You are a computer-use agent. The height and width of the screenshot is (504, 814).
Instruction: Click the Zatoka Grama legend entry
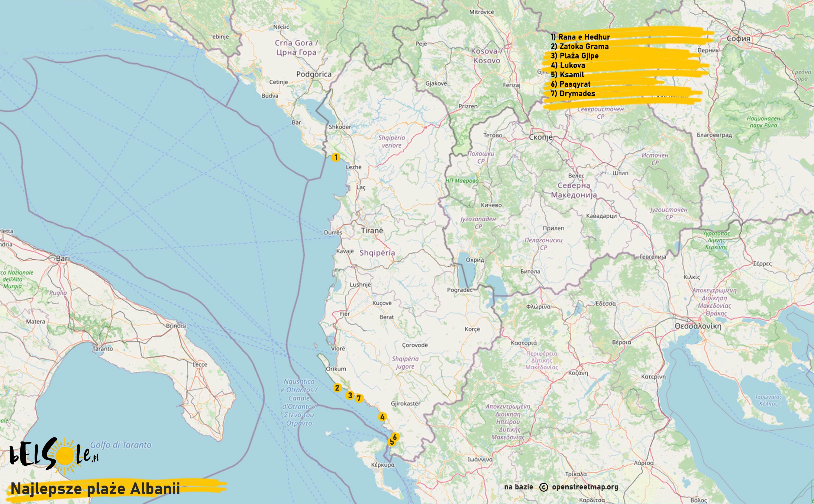(580, 46)
